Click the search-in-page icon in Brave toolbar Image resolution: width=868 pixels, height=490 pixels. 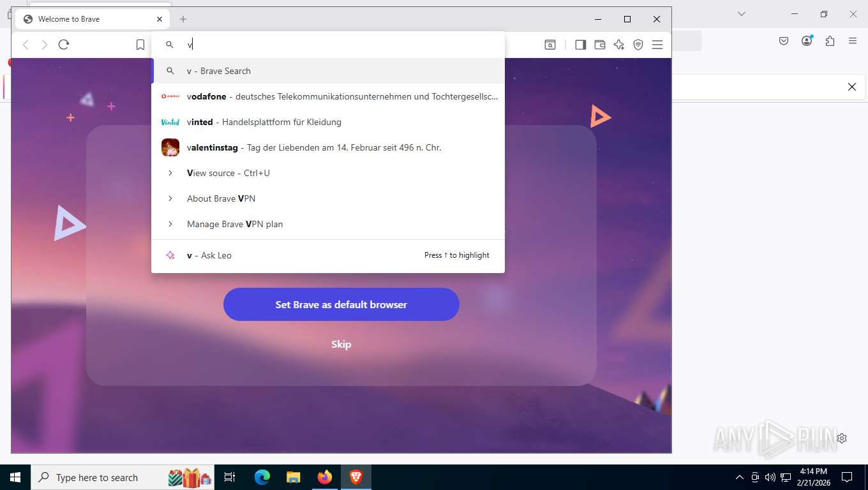click(550, 45)
